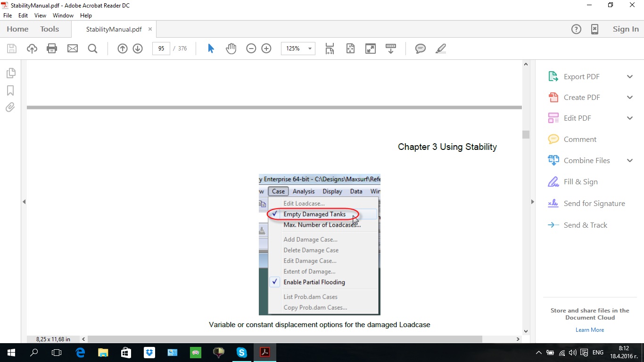Select the Hand pan tool
Screen dimensions: 644x362
[231, 49]
